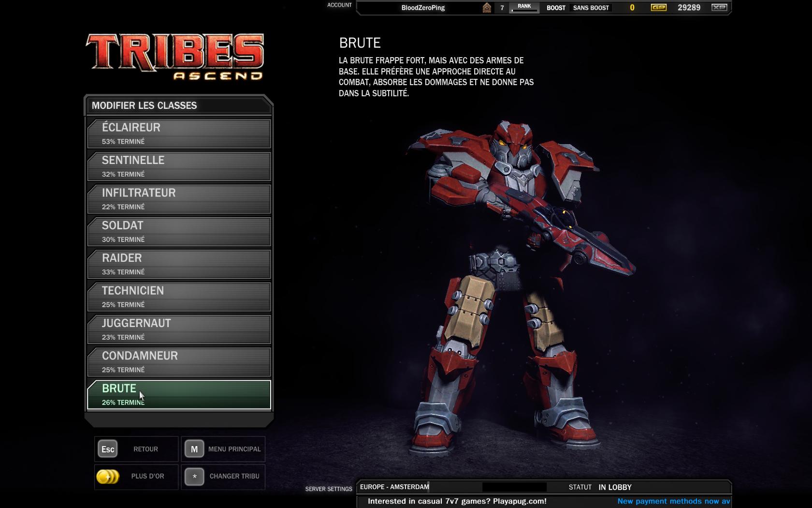Click the Brute title heading

360,43
